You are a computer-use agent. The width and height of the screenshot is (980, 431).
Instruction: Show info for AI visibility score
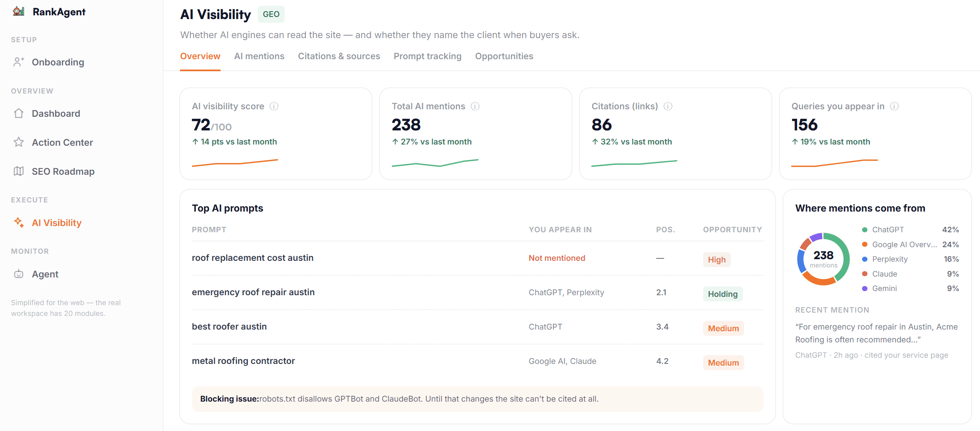pos(274,106)
